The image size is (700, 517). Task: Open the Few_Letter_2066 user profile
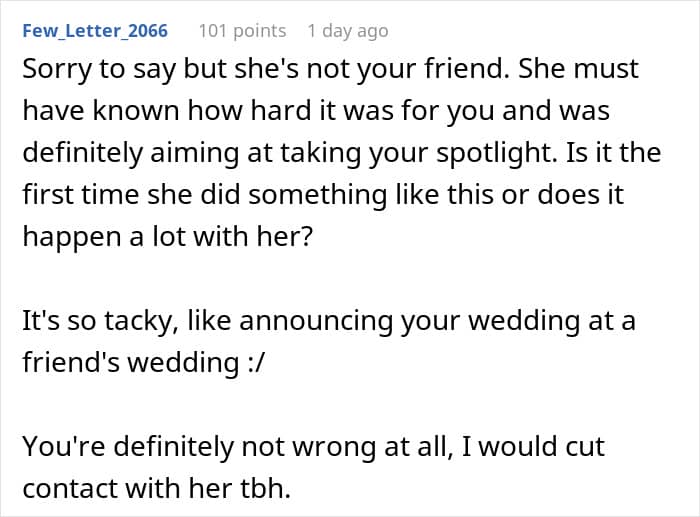(95, 31)
